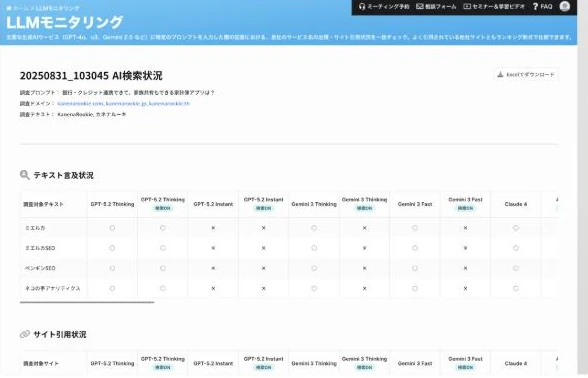The height and width of the screenshot is (378, 588).
Task: Click the LLMモニタリング breadcrumb entry
Action: pyautogui.click(x=57, y=8)
